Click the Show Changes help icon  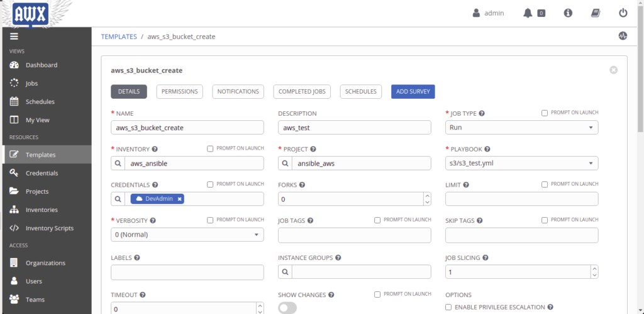(x=331, y=294)
